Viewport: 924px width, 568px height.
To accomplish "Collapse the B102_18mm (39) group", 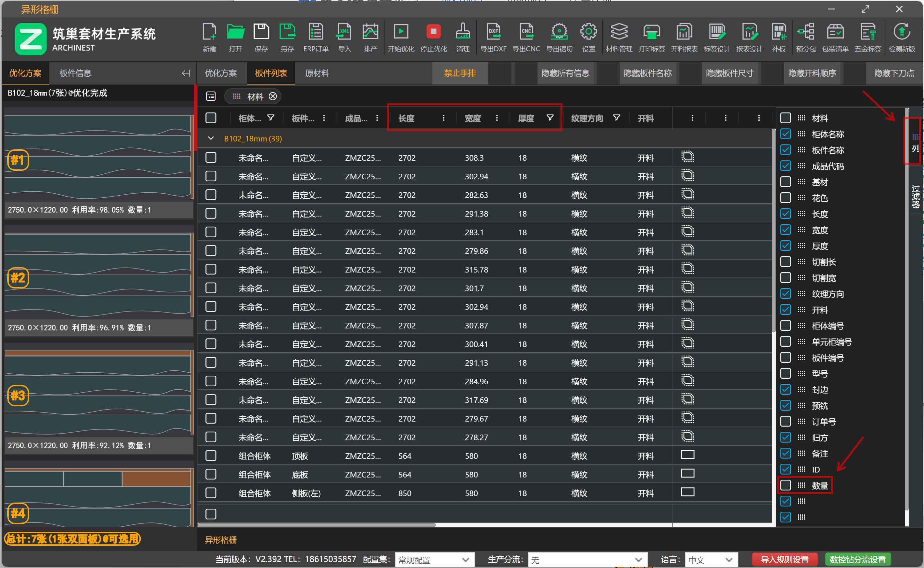I will point(211,139).
